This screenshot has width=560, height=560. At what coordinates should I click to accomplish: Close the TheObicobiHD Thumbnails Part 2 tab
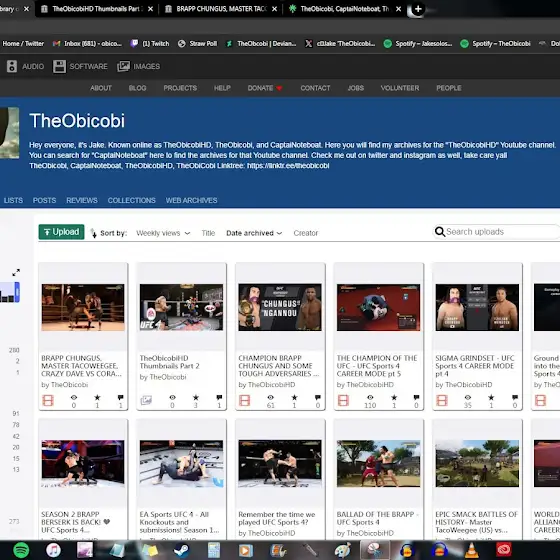click(x=150, y=9)
